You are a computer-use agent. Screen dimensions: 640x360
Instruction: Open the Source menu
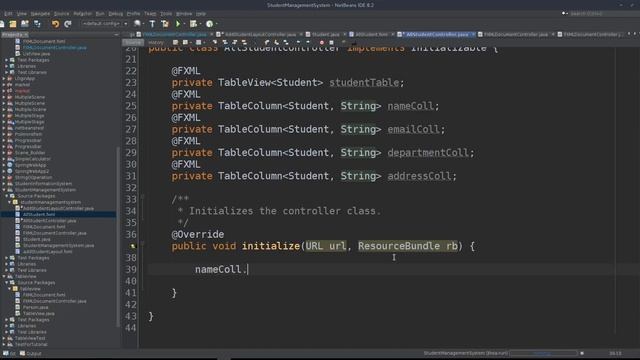pos(62,13)
